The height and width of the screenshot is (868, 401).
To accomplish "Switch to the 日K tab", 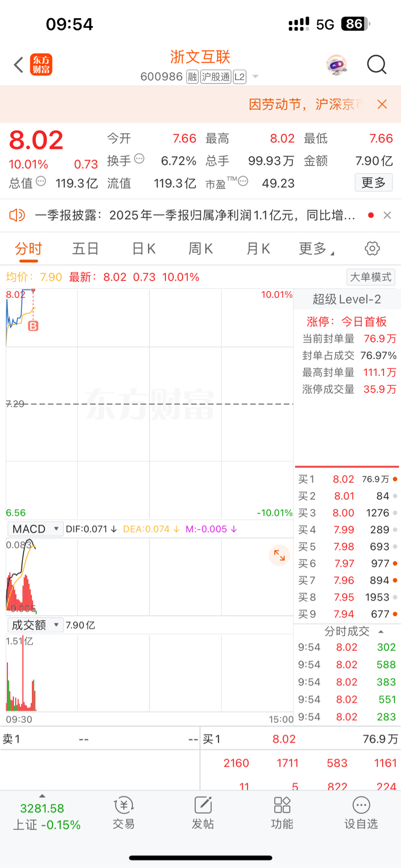I will pyautogui.click(x=144, y=249).
